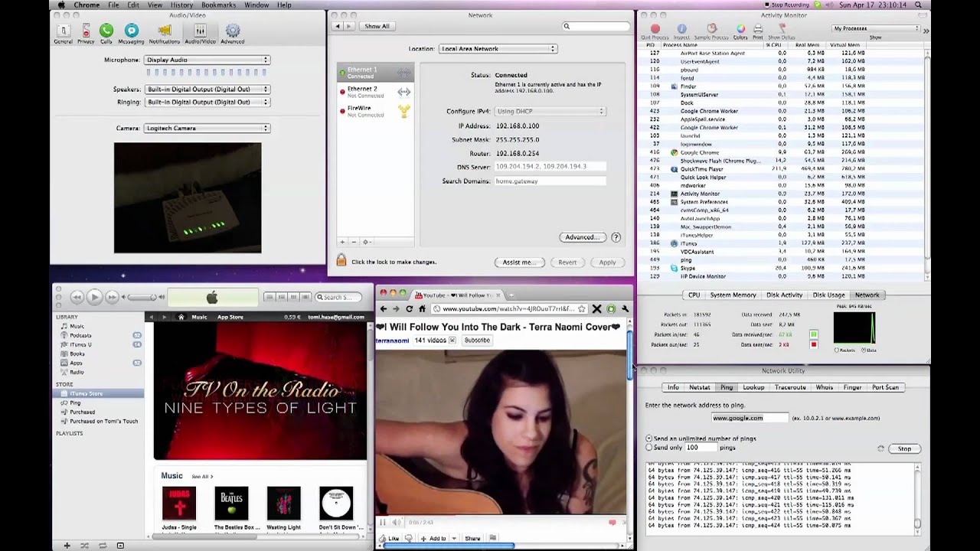
Task: Click Show All button in Network
Action: pos(377,26)
